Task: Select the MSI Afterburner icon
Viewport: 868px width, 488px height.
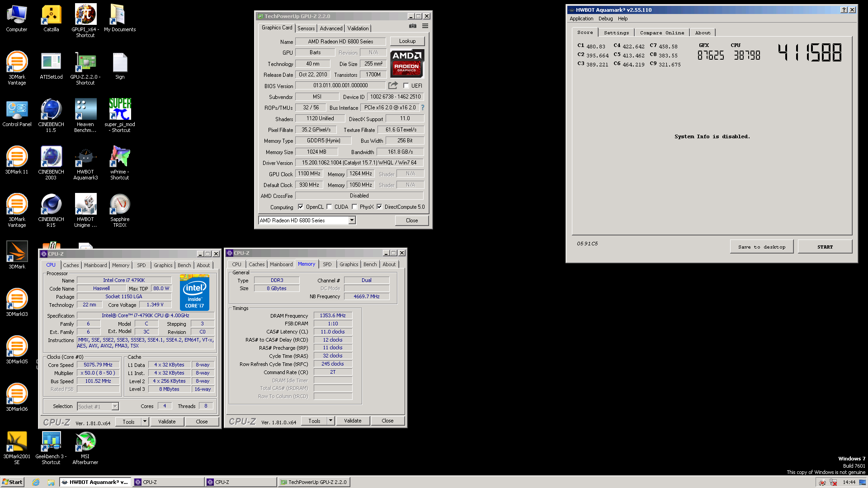Action: [x=85, y=448]
